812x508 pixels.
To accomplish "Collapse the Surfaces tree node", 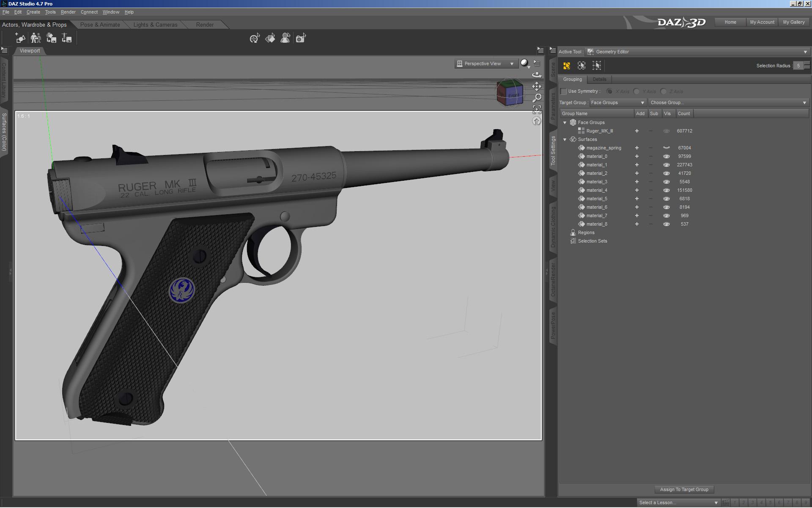I will 565,139.
